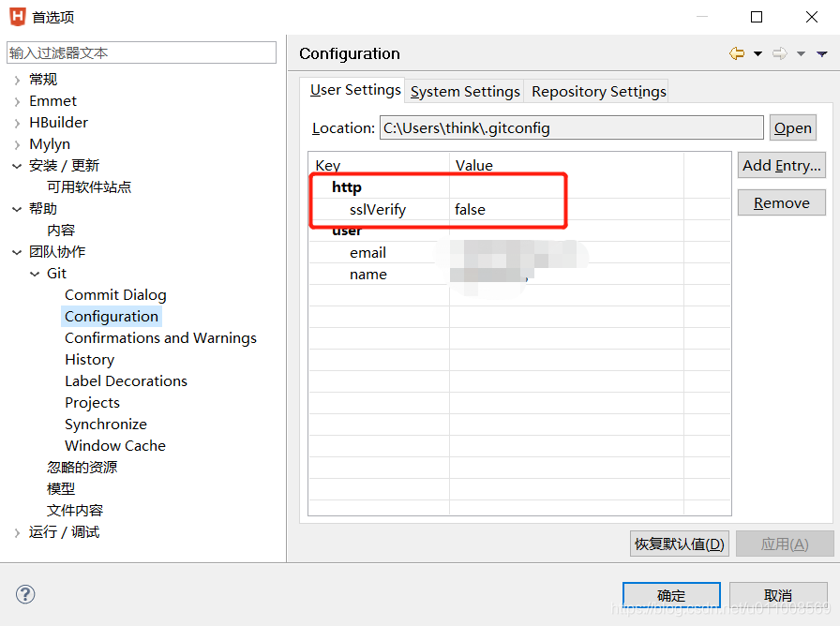
Task: Collapse the 团队协作 section
Action: click(x=16, y=251)
